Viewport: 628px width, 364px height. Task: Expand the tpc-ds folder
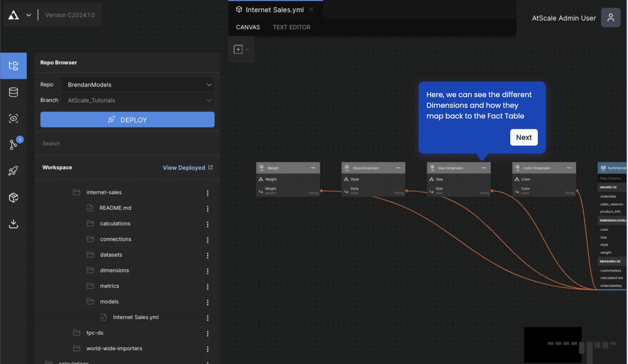click(95, 333)
